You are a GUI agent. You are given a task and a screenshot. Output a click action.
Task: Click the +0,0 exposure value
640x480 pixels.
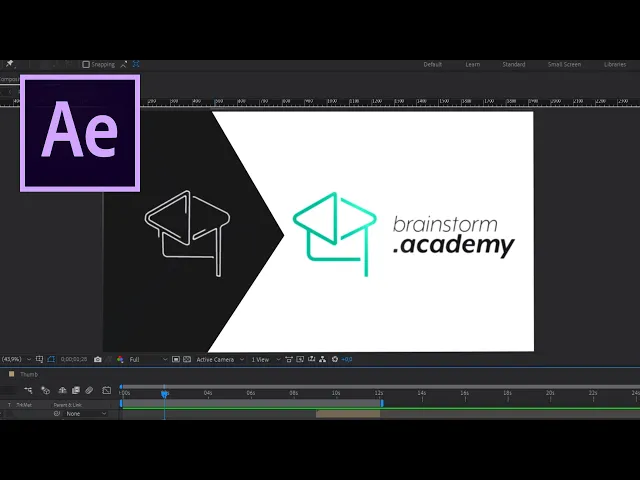347,359
